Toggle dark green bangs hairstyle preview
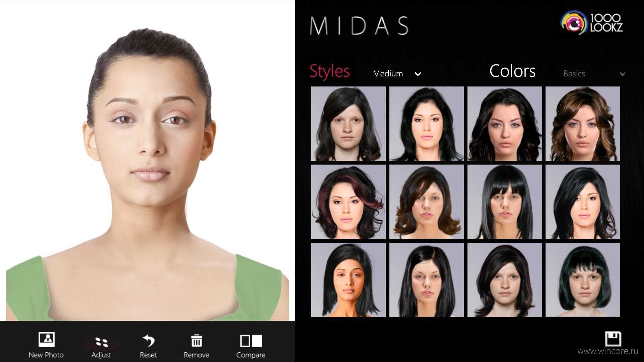This screenshot has height=362, width=644. tap(583, 281)
